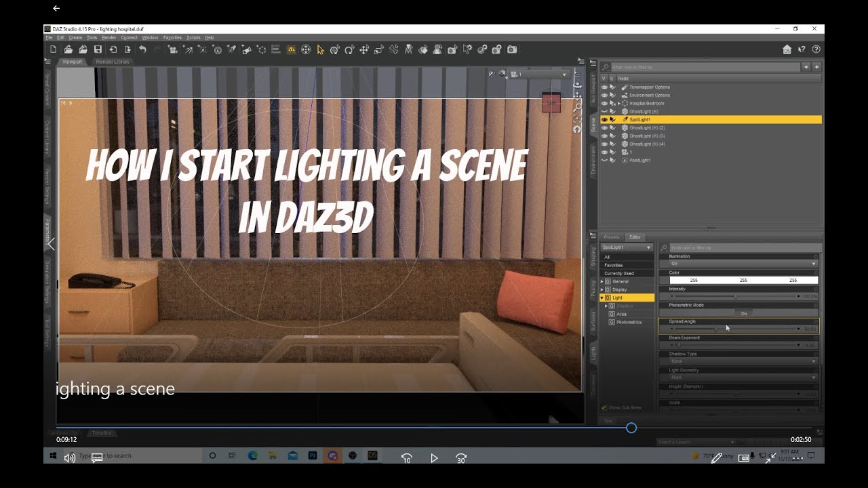Skip forward 30 seconds in video player
Image resolution: width=868 pixels, height=488 pixels.
tap(461, 457)
